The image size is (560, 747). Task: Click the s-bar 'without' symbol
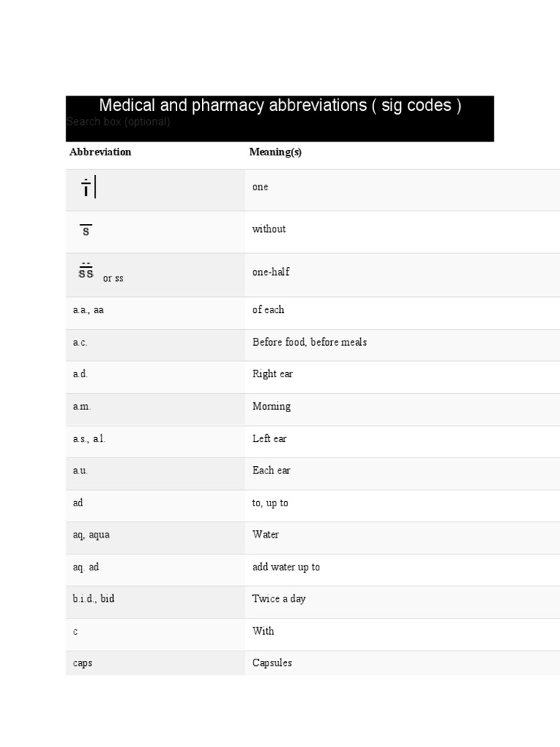pyautogui.click(x=86, y=231)
